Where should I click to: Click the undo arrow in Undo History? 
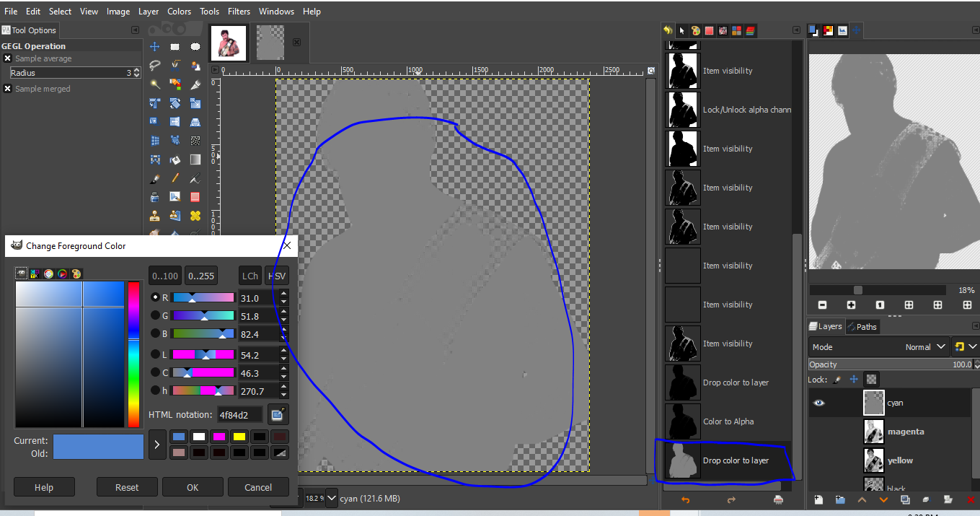tap(685, 499)
